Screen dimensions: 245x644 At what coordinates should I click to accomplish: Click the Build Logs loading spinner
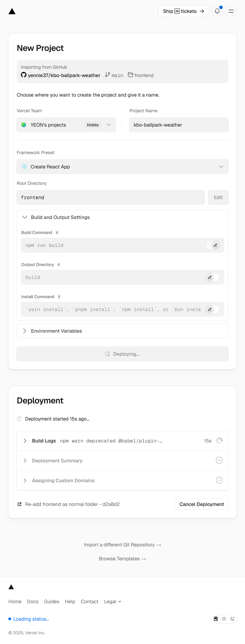click(219, 441)
